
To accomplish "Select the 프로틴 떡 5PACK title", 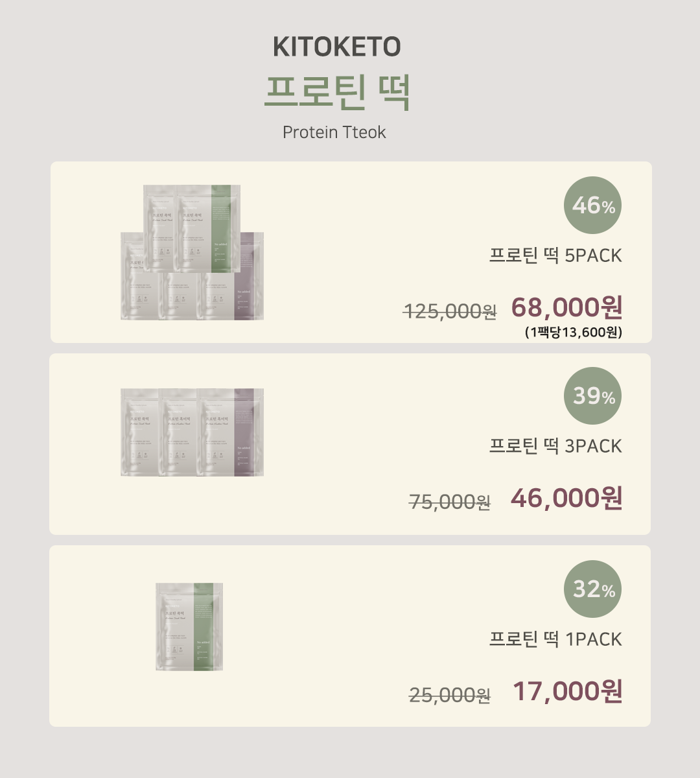I will pos(555,255).
